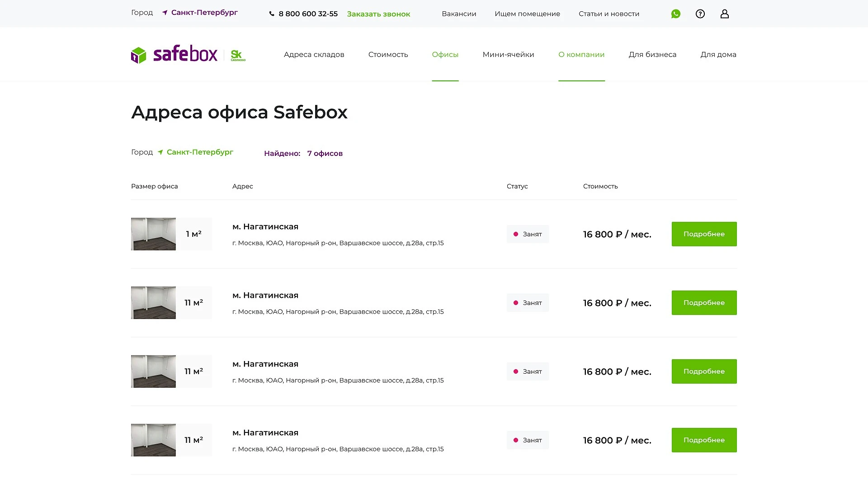
Task: Click Подробнее for the 1 м² office
Action: 704,234
